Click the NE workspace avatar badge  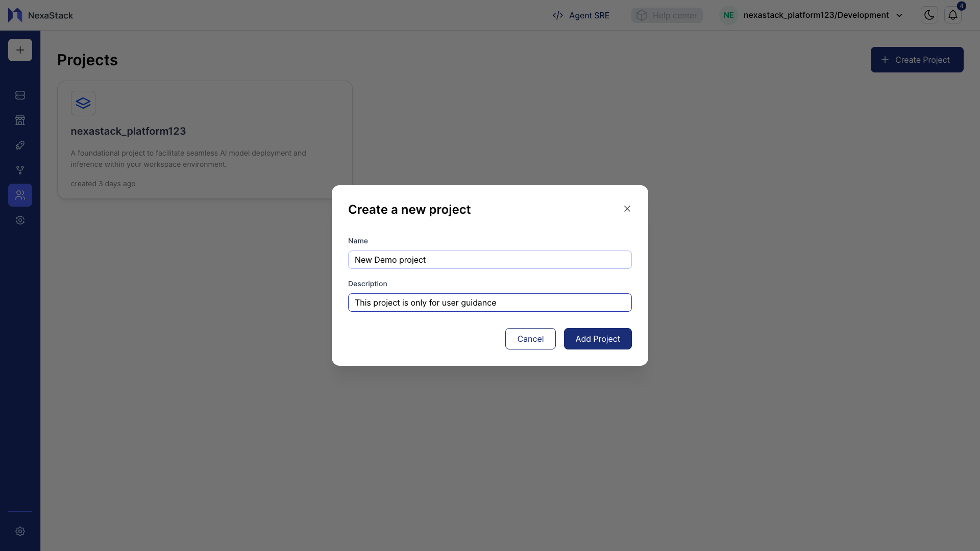728,15
